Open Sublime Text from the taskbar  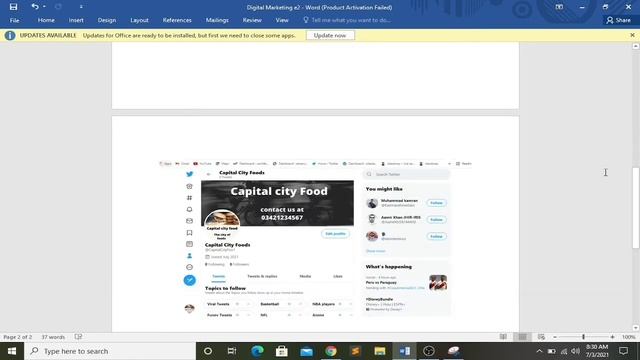coord(355,351)
